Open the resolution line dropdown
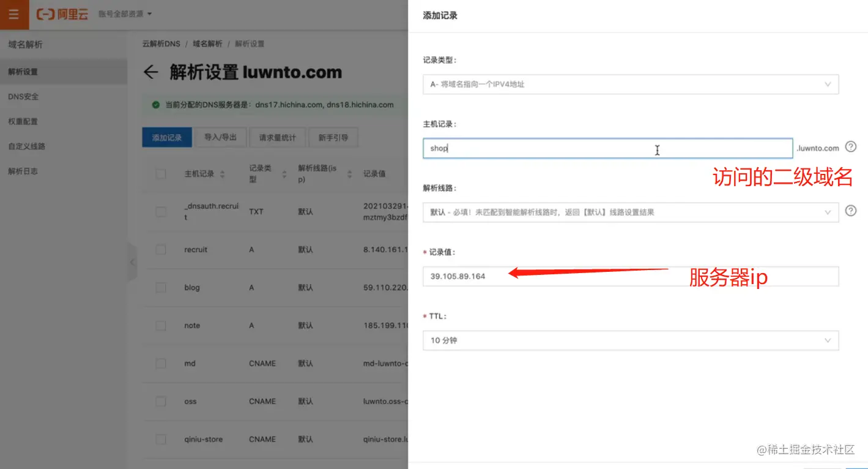The height and width of the screenshot is (469, 868). click(x=631, y=212)
